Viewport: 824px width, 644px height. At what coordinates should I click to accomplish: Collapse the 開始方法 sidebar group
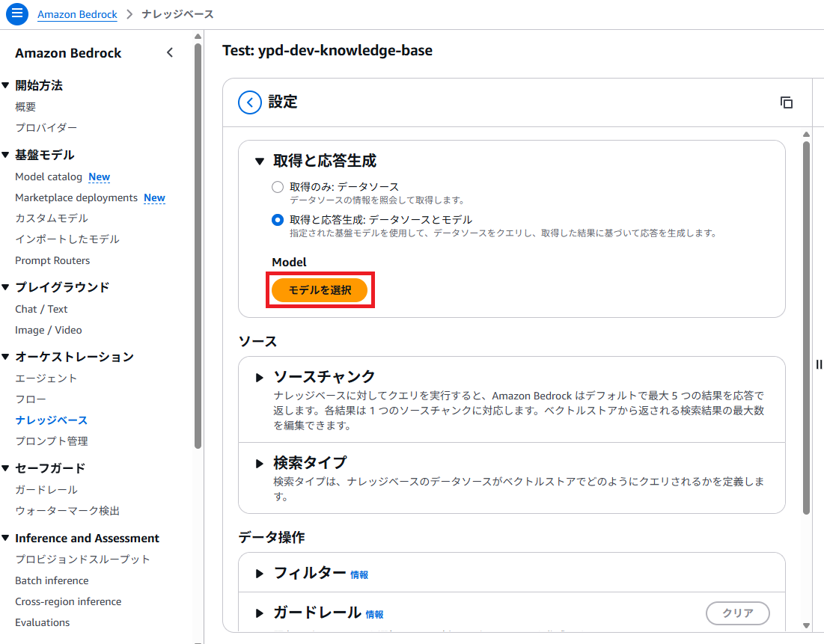coord(6,85)
